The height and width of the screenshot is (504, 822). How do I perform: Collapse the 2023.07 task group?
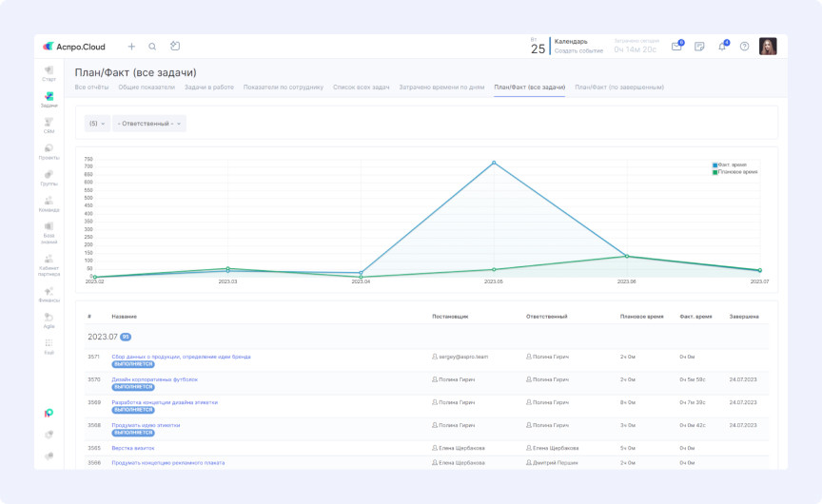coord(103,337)
